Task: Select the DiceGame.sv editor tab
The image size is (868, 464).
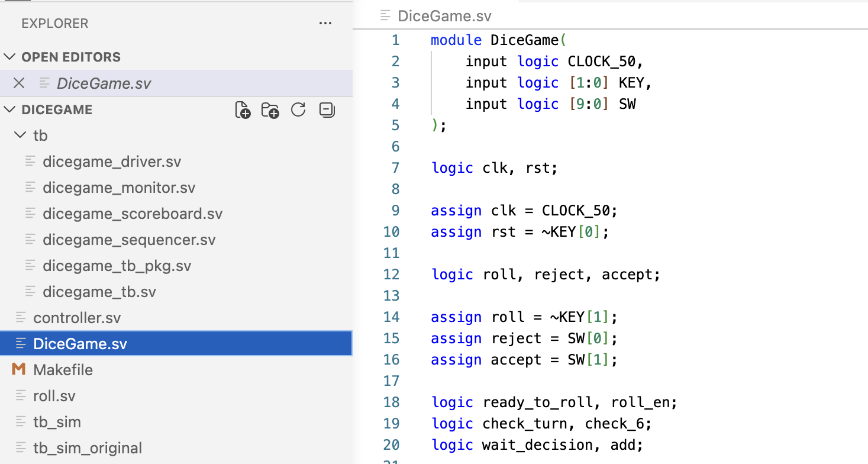Action: pos(444,15)
